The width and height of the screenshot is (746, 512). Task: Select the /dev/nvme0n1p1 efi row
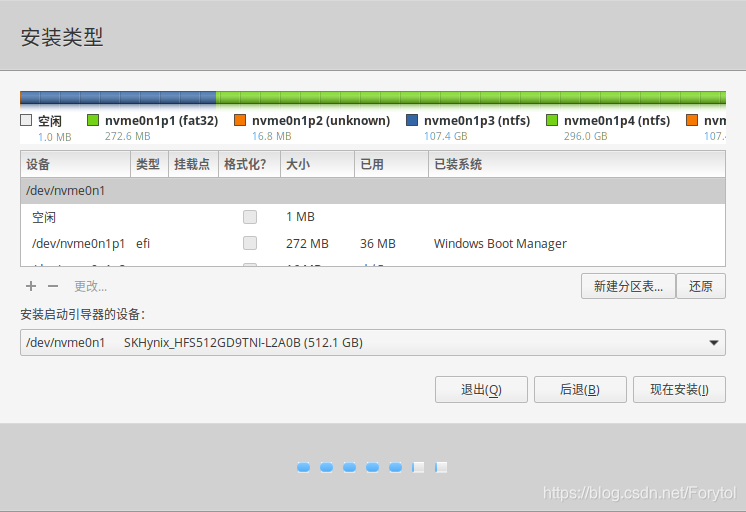373,244
